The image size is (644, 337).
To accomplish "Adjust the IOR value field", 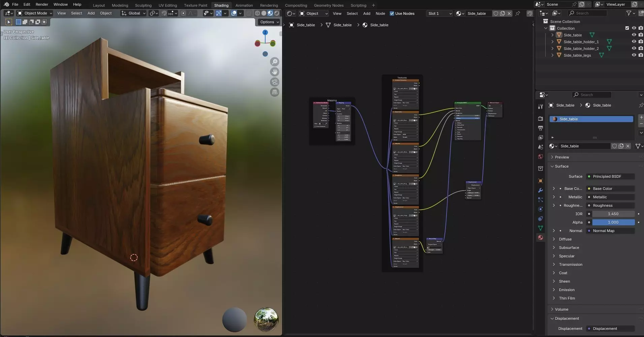I will pyautogui.click(x=613, y=214).
